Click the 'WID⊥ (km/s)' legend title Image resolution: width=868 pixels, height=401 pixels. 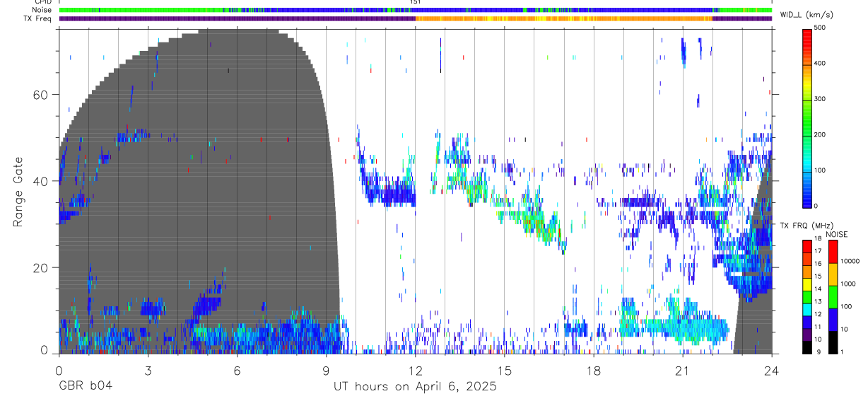point(806,15)
